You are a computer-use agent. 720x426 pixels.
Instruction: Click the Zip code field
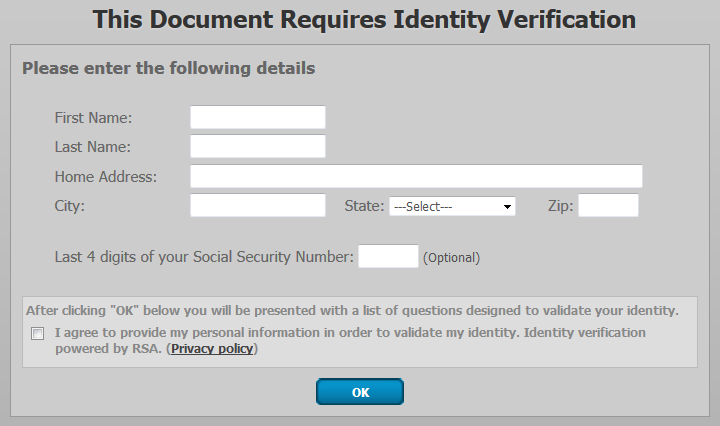click(x=608, y=206)
